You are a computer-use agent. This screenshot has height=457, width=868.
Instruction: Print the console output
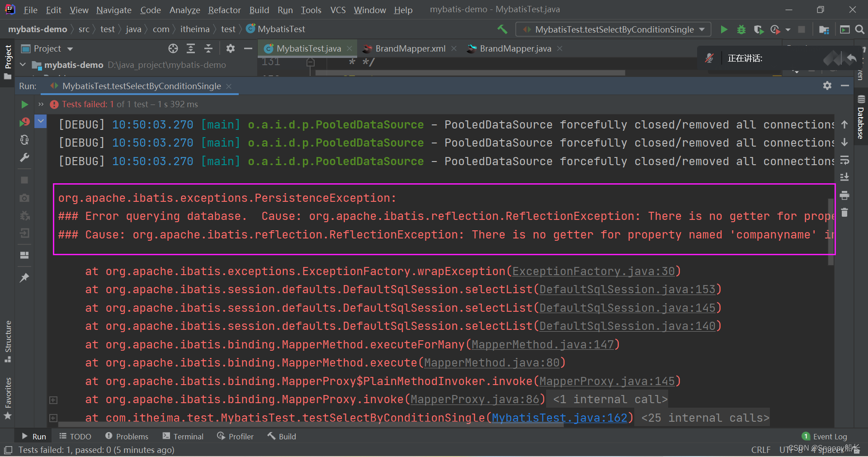pos(844,195)
